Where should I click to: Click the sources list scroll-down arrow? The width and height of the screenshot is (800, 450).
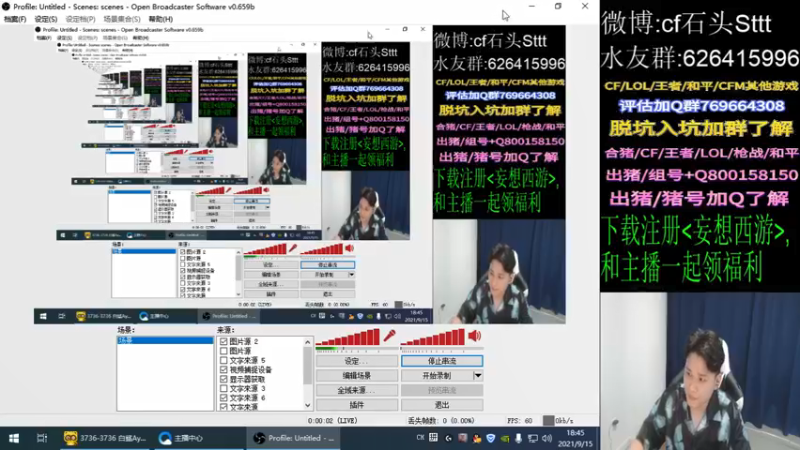(308, 406)
